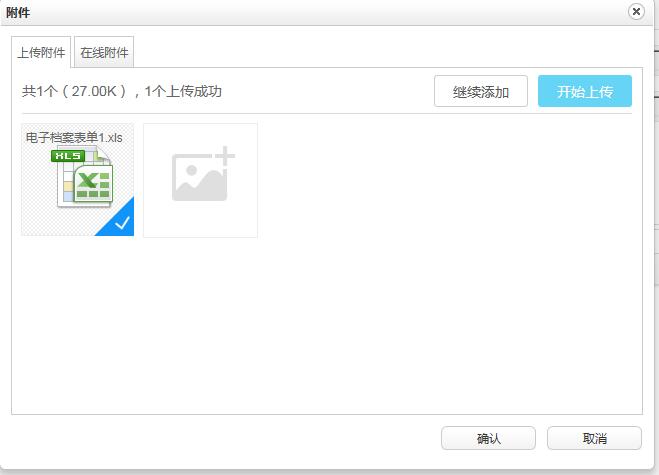Click the plus sign on image placeholder
The height and width of the screenshot is (475, 659).
point(224,156)
